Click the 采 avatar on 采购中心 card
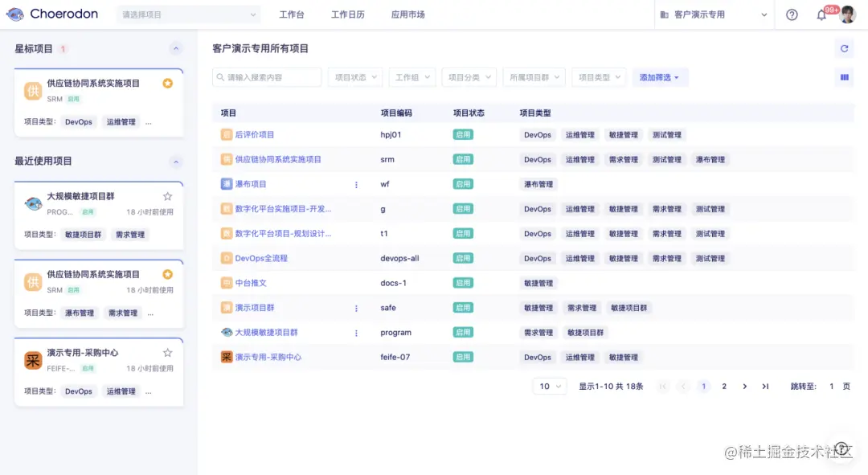This screenshot has width=868, height=475. pyautogui.click(x=33, y=360)
